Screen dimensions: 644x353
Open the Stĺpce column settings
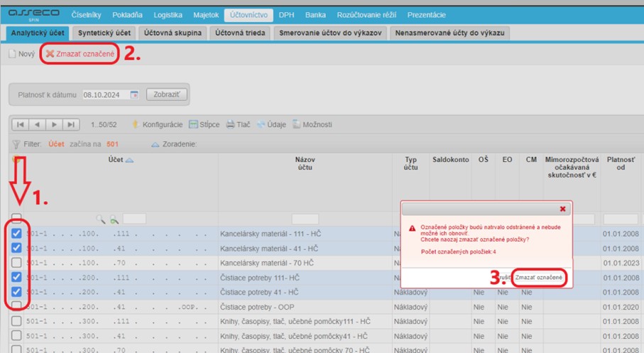pyautogui.click(x=204, y=124)
